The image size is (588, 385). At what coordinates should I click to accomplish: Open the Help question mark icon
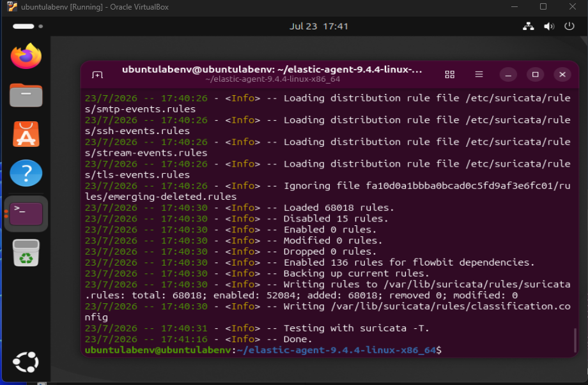[26, 173]
